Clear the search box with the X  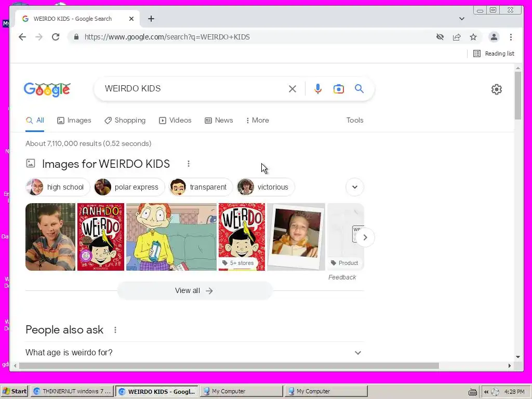pos(292,89)
